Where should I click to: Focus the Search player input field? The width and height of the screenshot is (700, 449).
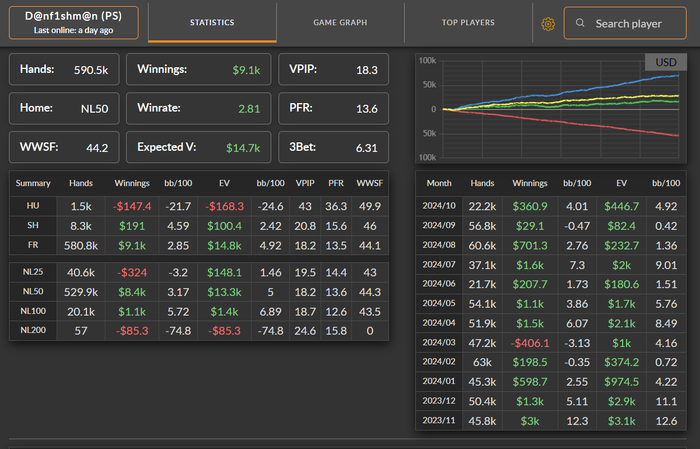tap(625, 23)
